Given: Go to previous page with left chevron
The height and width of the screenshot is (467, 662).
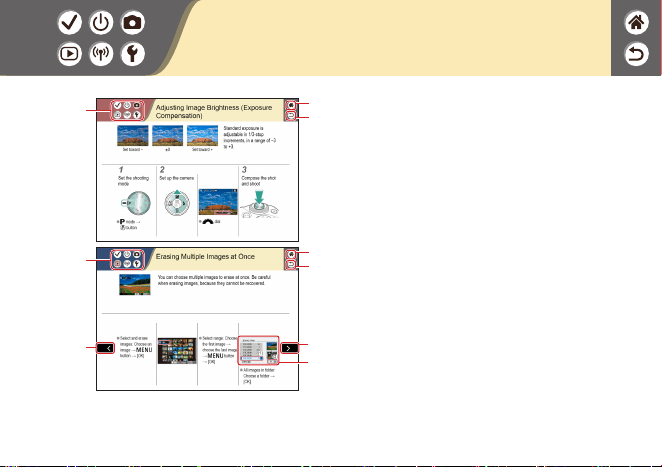Looking at the screenshot, I should (105, 348).
